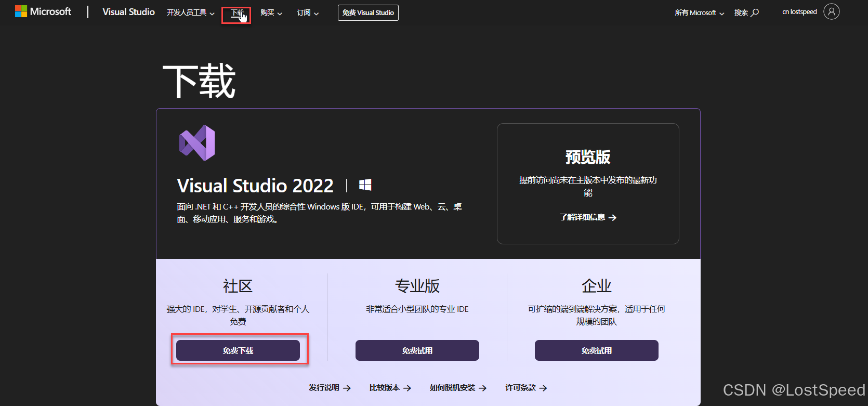Open the 比较版本 link
Viewport: 868px width, 406px height.
[x=390, y=388]
